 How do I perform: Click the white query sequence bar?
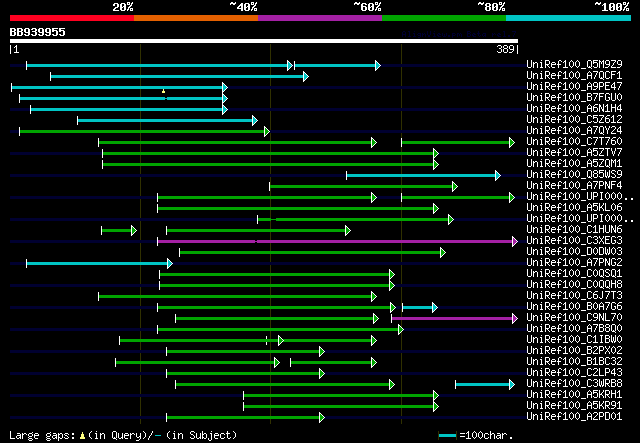pos(264,41)
